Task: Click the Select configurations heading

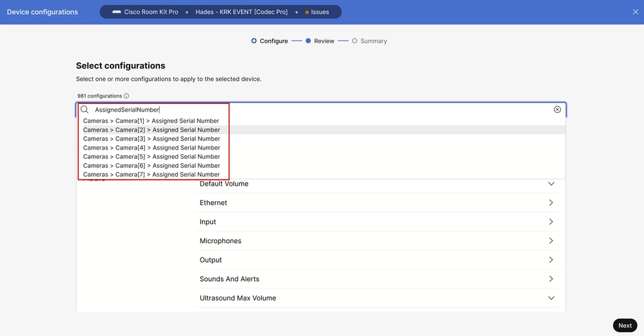Action: point(121,66)
